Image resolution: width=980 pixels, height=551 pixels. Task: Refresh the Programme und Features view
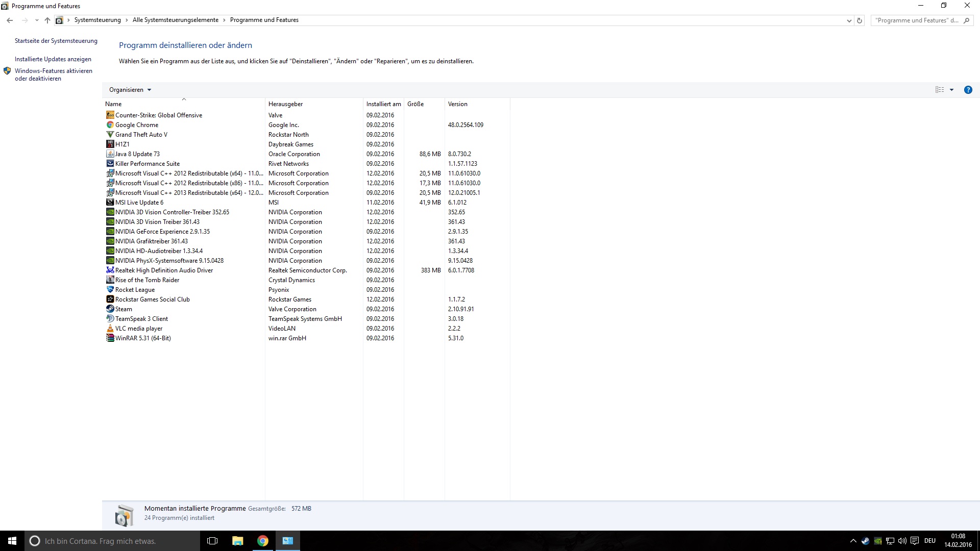(x=860, y=20)
